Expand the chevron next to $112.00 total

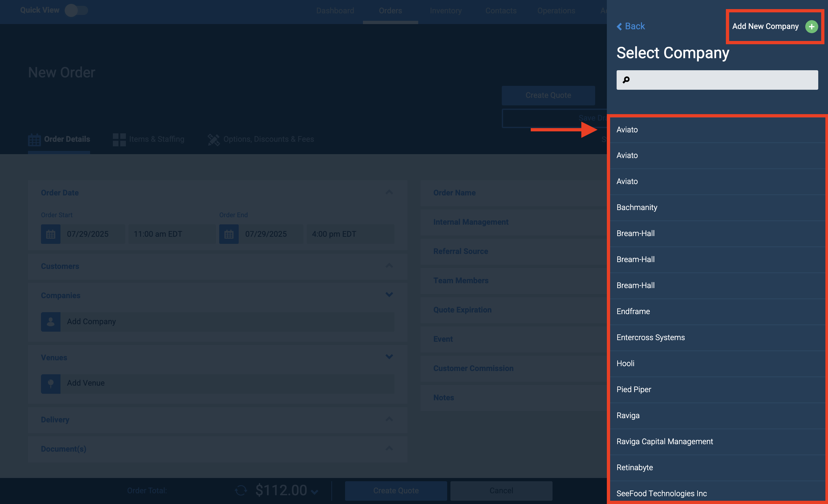point(314,492)
